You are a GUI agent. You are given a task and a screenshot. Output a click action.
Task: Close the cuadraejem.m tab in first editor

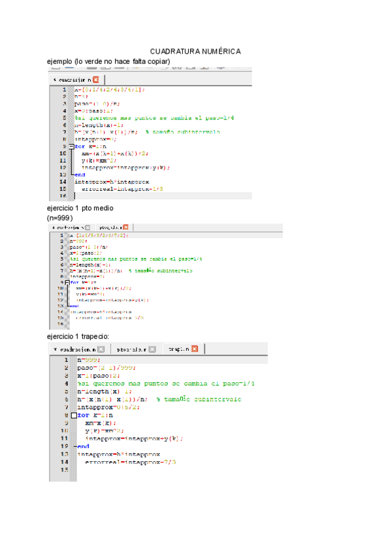point(96,79)
